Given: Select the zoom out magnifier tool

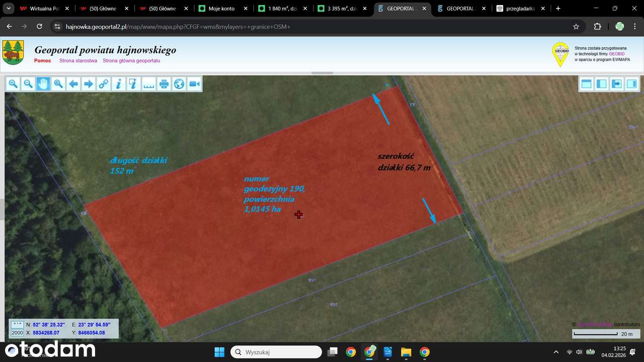Looking at the screenshot, I should (28, 84).
